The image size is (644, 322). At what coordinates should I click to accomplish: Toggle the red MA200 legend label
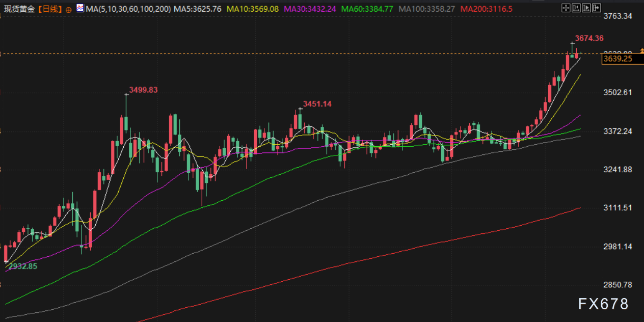pos(486,9)
